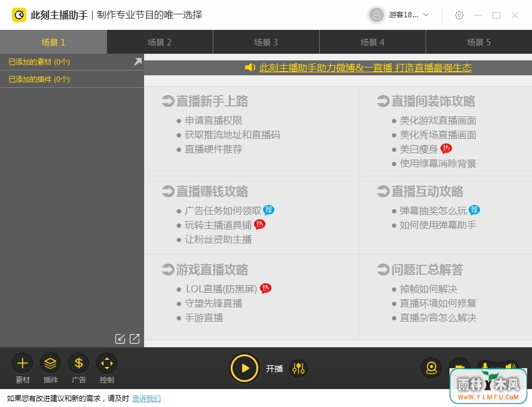
Task: Open 美白瘦身 guide
Action: coord(418,149)
